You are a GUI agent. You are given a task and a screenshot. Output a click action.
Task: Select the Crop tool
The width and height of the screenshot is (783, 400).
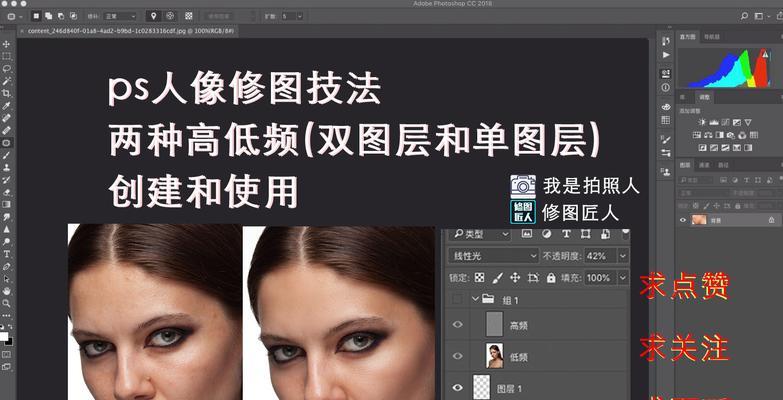click(7, 93)
